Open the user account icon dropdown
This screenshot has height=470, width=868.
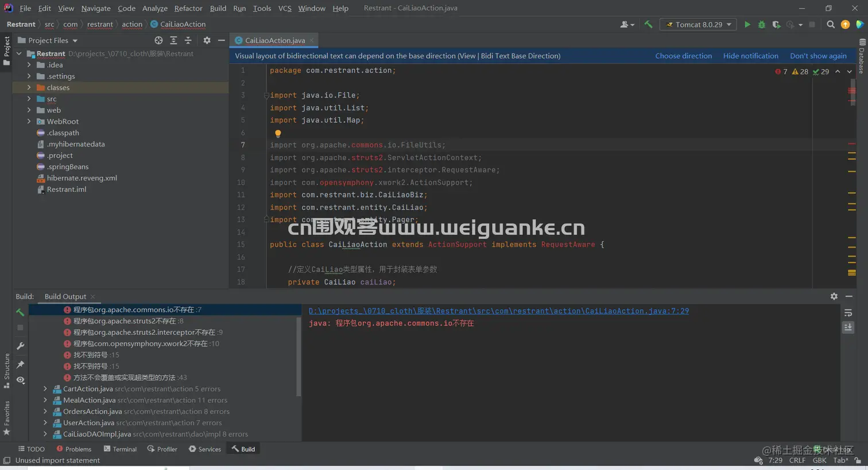[627, 25]
